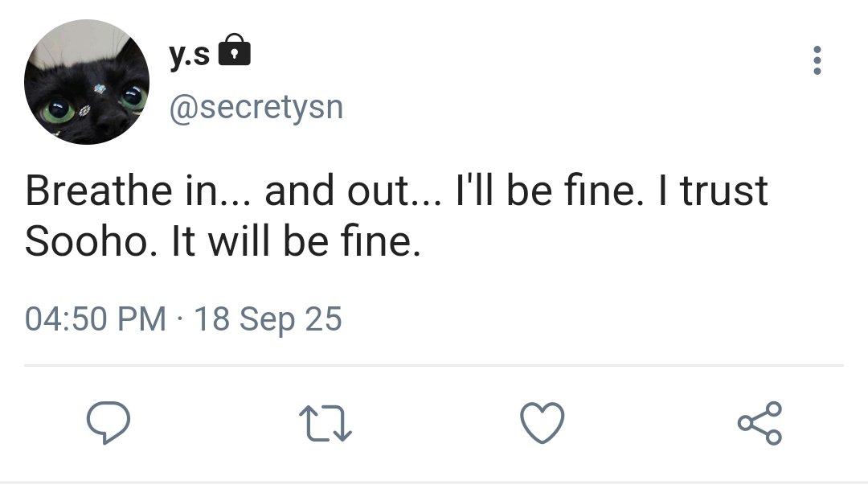This screenshot has width=868, height=497.
Task: Click the 04:50 PM timestamp
Action: 96,319
